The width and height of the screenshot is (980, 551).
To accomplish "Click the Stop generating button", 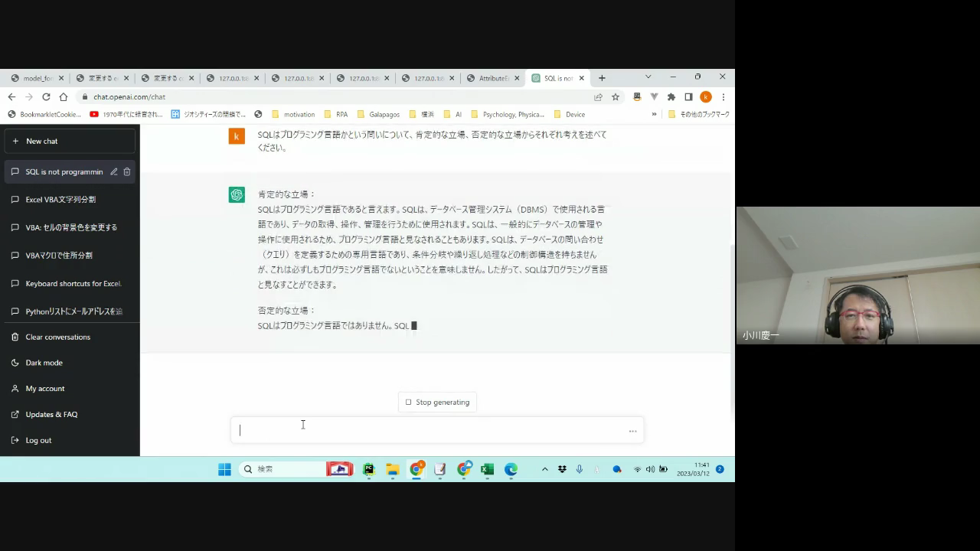I will (437, 403).
